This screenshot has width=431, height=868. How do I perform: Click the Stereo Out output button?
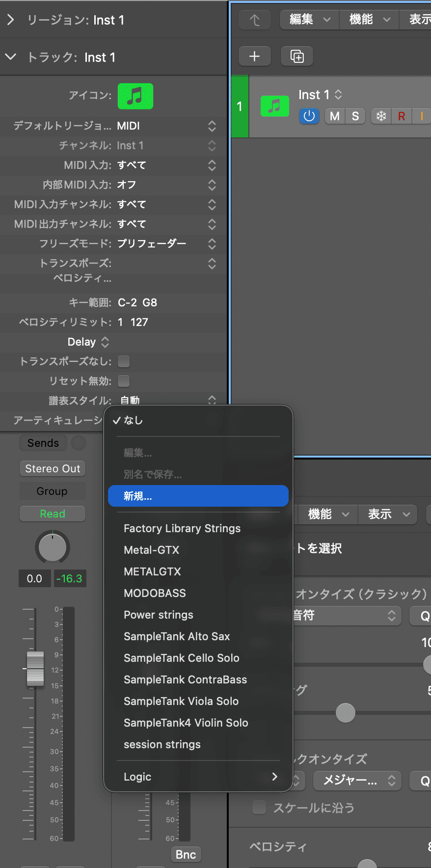[53, 468]
